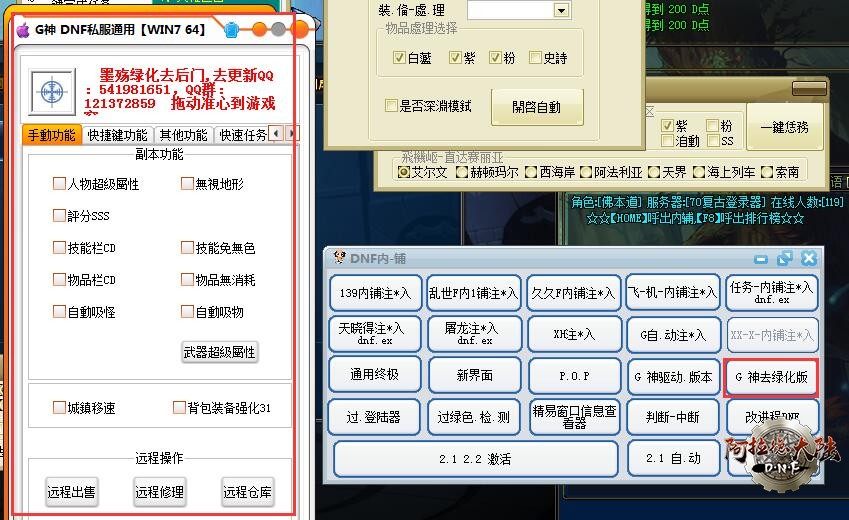This screenshot has height=520, width=849.
Task: Click the apple logo in G神 title bar
Action: coord(23,30)
